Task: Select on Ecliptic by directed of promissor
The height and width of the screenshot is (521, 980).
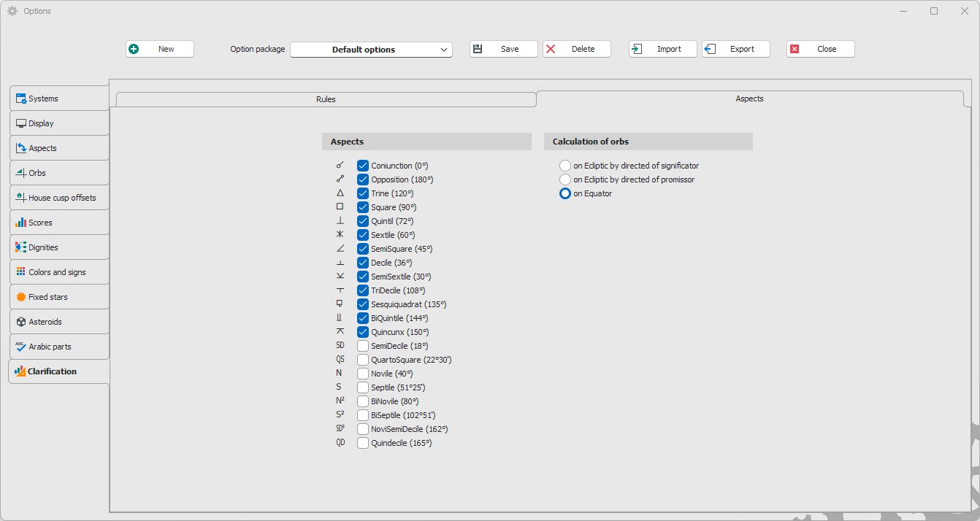Action: (565, 180)
